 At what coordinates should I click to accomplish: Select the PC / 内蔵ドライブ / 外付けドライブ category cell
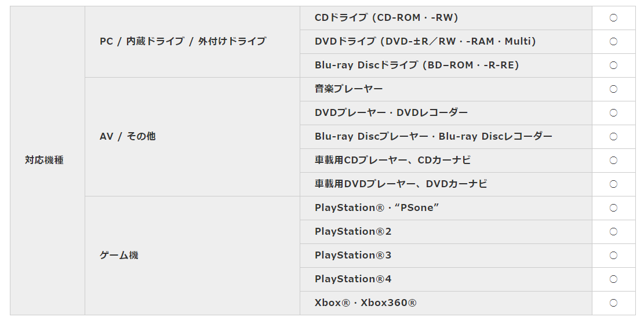[x=192, y=42]
